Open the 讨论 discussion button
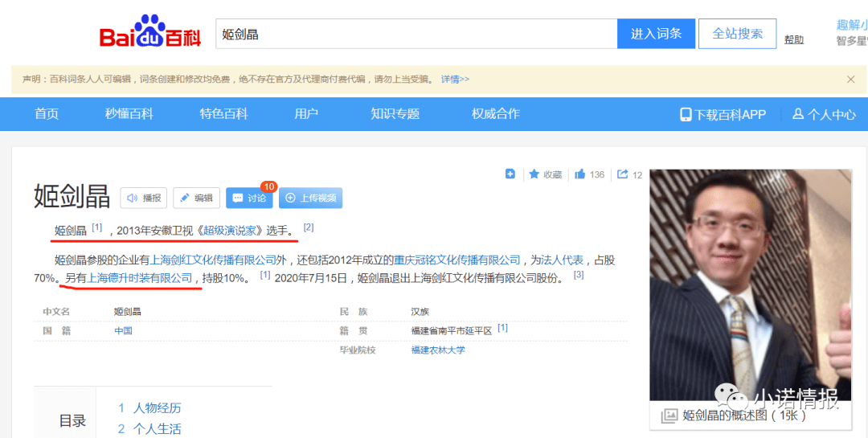The height and width of the screenshot is (438, 868). [249, 198]
